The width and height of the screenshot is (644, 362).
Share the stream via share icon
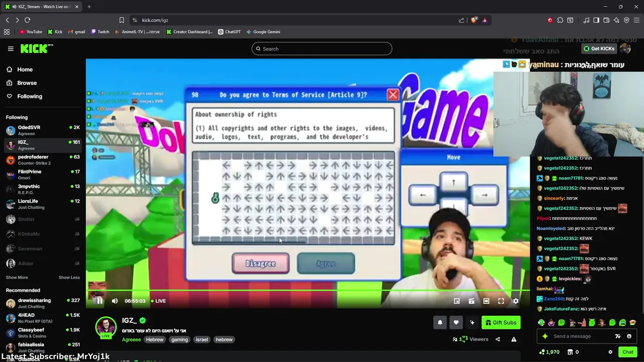point(498,339)
